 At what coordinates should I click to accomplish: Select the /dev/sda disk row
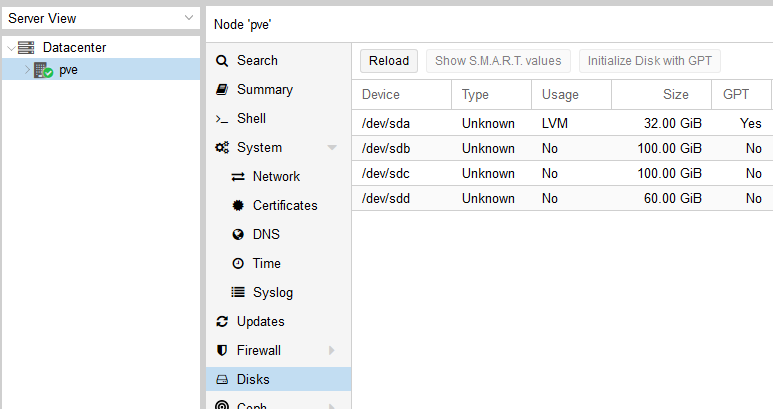pyautogui.click(x=562, y=123)
